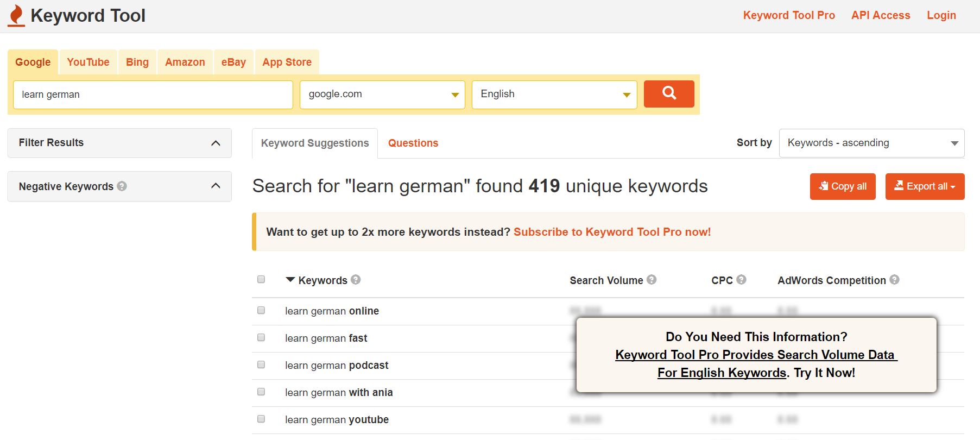Screen dimensions: 980x440
Task: Switch to the Questions tab
Action: pyautogui.click(x=413, y=143)
